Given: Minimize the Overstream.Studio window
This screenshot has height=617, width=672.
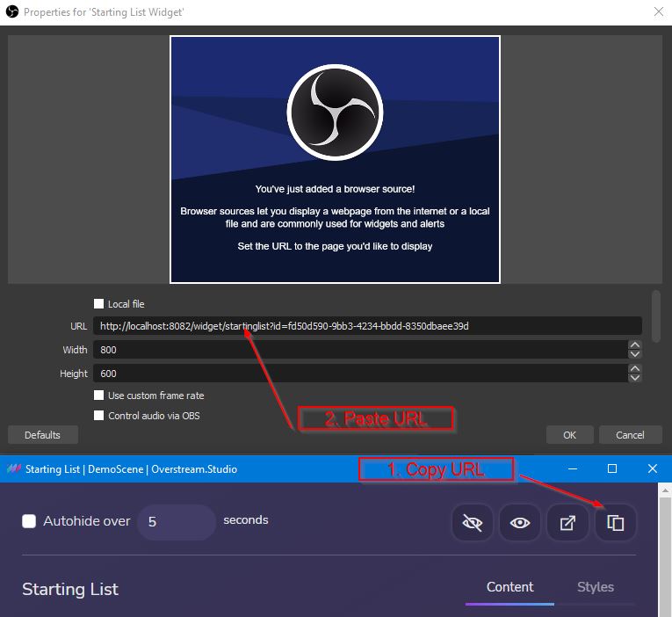Looking at the screenshot, I should pyautogui.click(x=573, y=468).
